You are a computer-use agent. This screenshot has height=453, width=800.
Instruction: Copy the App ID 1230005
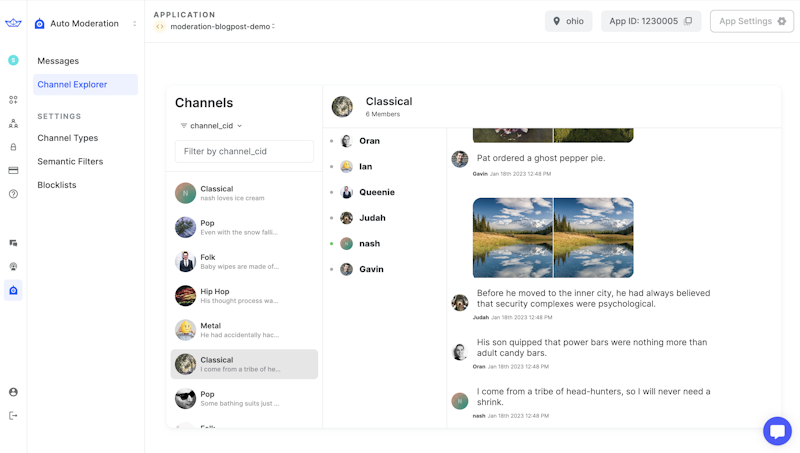pyautogui.click(x=688, y=21)
